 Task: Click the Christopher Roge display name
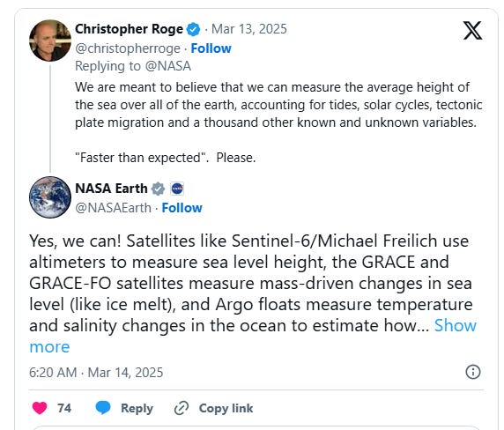click(x=129, y=29)
